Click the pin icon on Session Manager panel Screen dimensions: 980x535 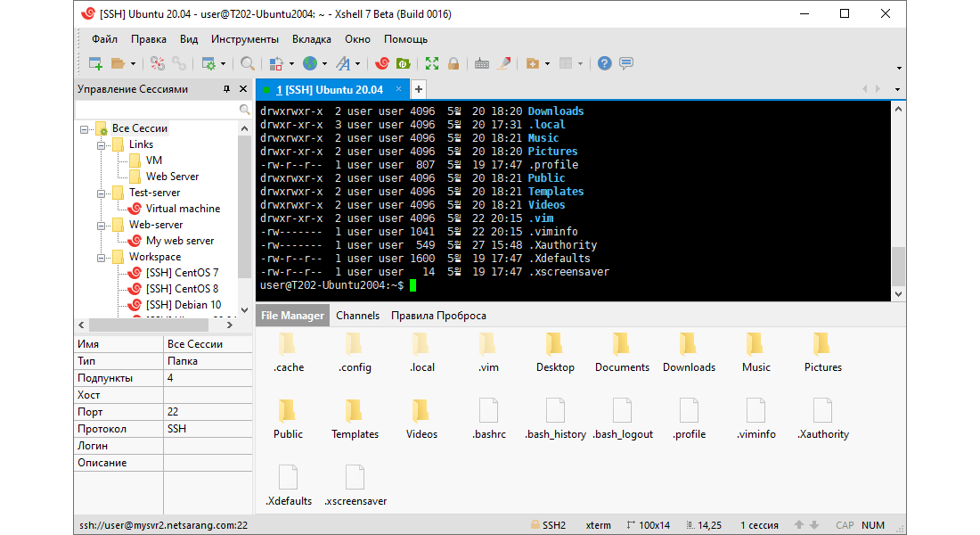(226, 89)
